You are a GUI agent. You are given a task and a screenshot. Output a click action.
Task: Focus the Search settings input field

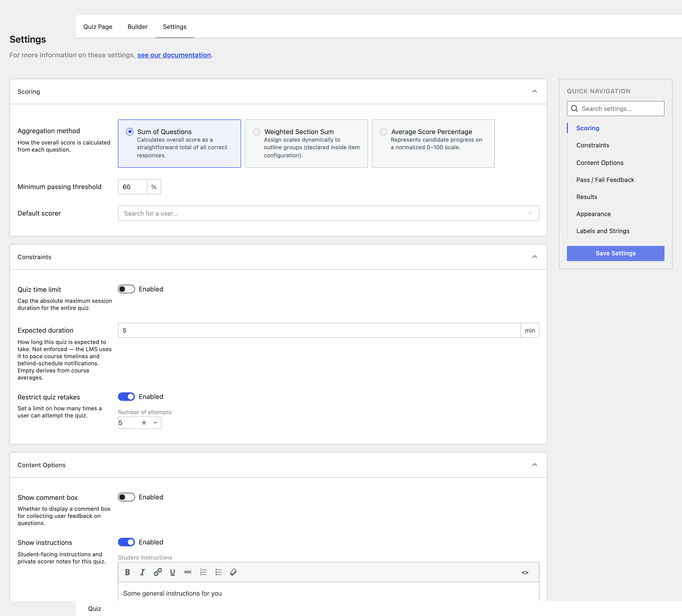click(x=615, y=109)
